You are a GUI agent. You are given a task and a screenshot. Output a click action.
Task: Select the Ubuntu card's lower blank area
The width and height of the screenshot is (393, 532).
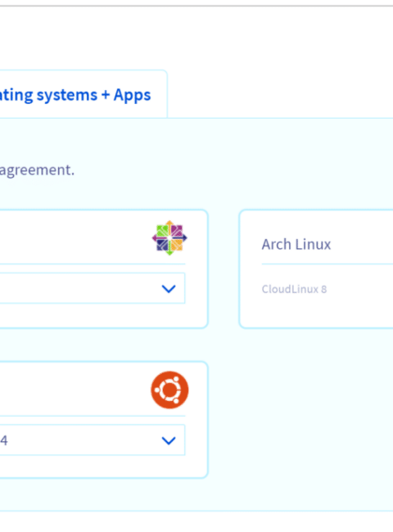coord(102,467)
